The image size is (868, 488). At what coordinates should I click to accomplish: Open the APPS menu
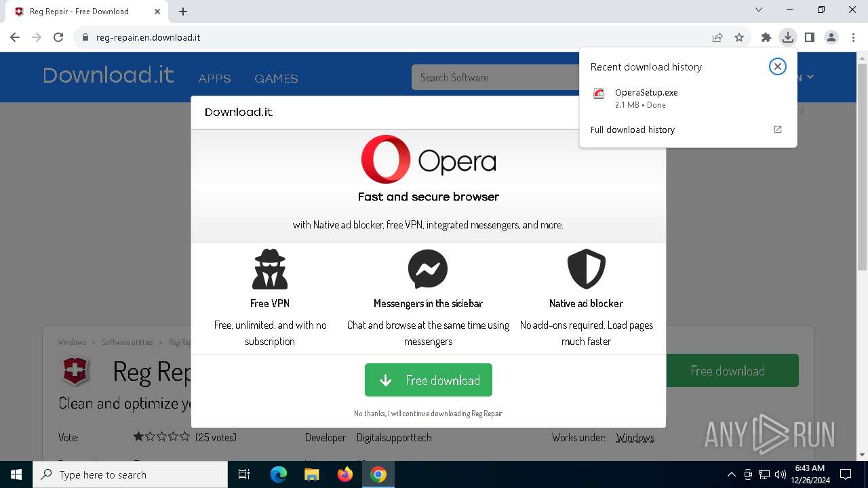(x=215, y=79)
